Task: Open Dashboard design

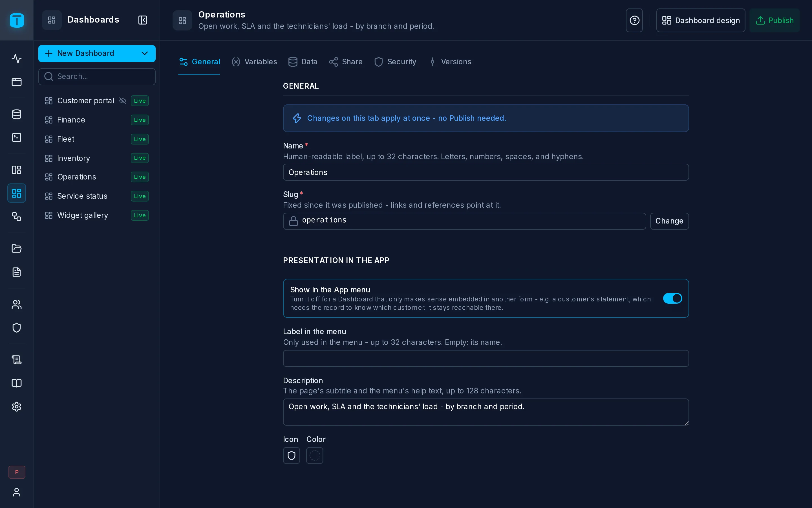Action: click(x=701, y=21)
